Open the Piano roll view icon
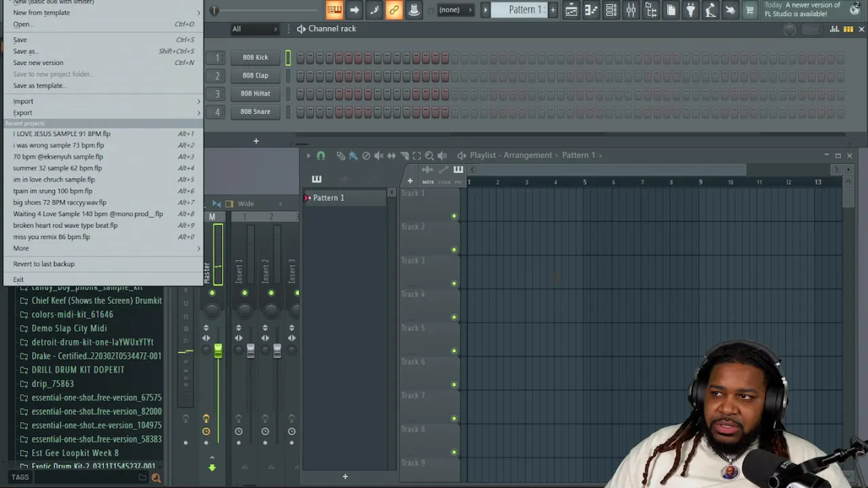Image resolution: width=868 pixels, height=488 pixels. click(x=591, y=9)
